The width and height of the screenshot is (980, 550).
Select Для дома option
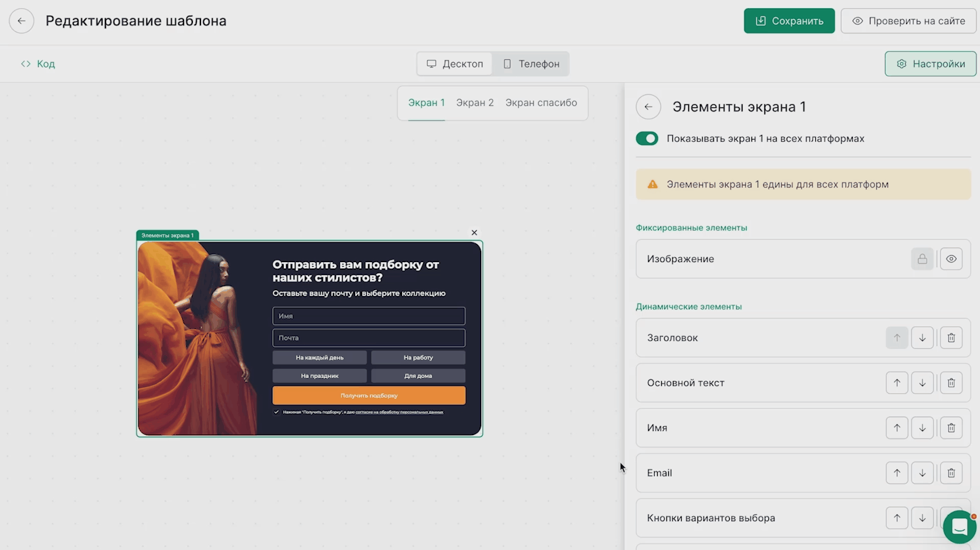(x=418, y=376)
